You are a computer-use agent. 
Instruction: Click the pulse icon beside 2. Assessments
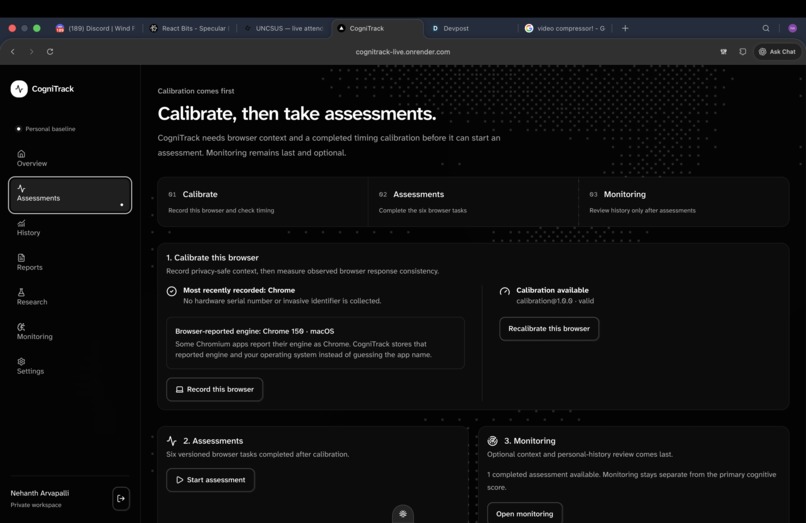172,441
